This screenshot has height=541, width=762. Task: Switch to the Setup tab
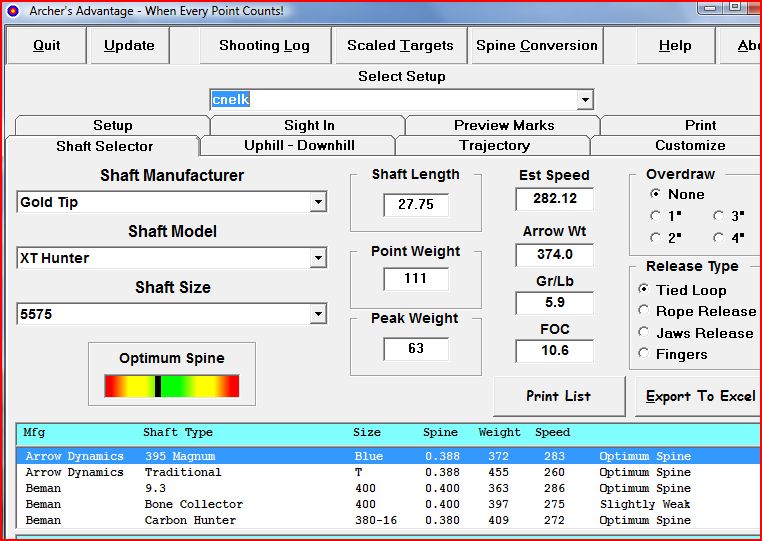[x=113, y=125]
